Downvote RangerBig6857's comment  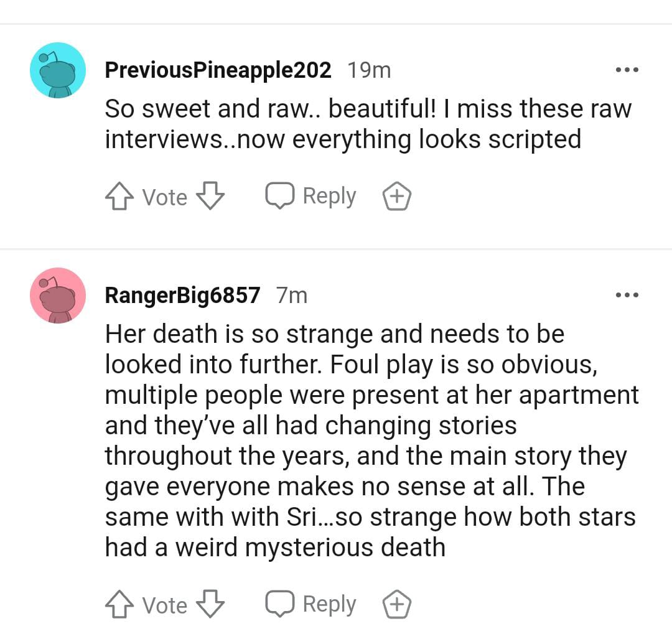210,604
